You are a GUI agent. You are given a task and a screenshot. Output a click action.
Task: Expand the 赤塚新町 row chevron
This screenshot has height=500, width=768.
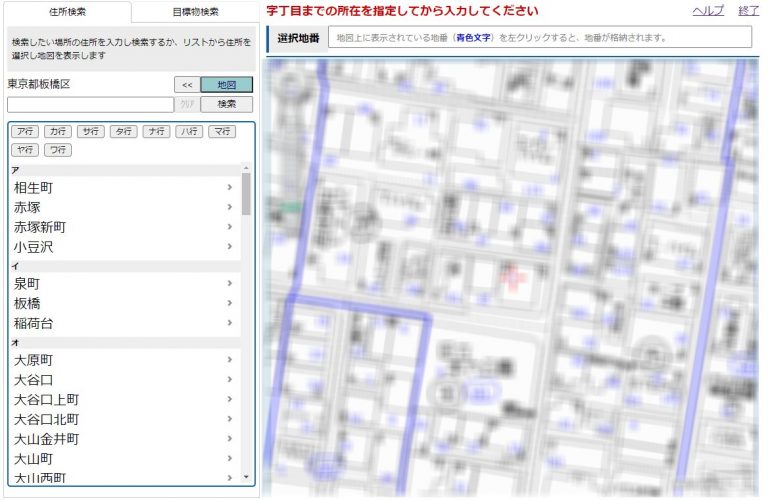click(230, 227)
